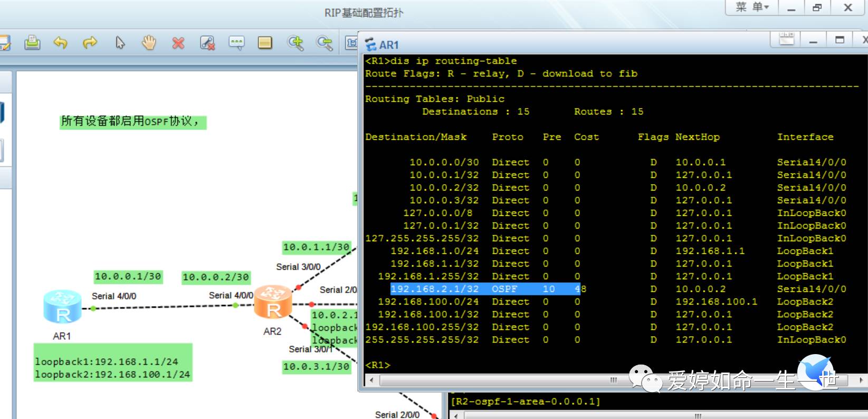Click the <R1> prompt at the terminal bottom
This screenshot has height=419, width=868.
[378, 365]
